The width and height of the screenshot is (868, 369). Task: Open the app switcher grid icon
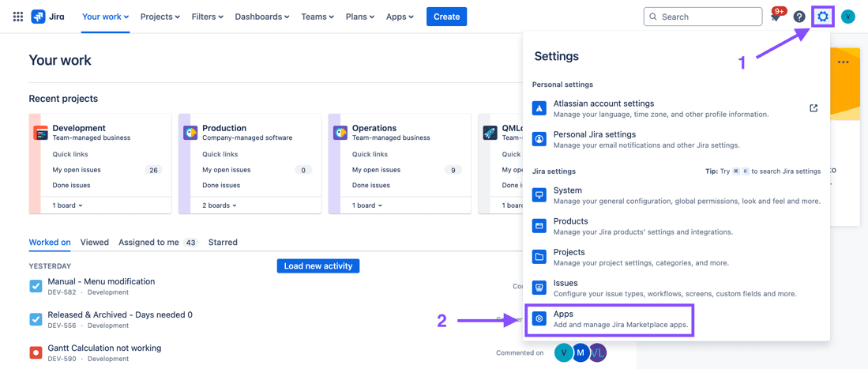click(17, 17)
